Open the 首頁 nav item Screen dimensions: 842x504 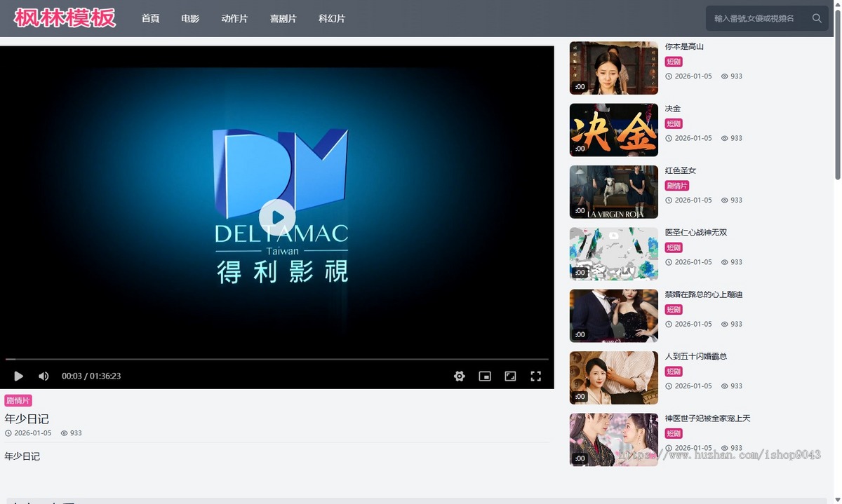click(x=150, y=18)
